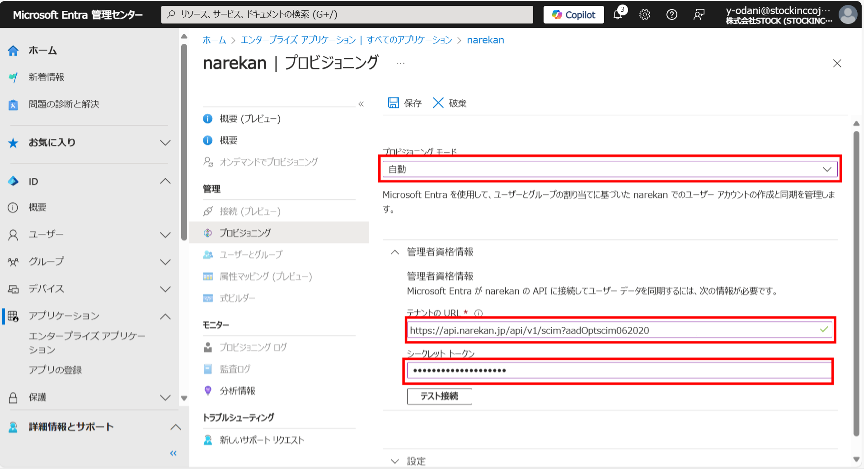Image resolution: width=868 pixels, height=469 pixels.
Task: Click the Copilot button
Action: tap(573, 14)
